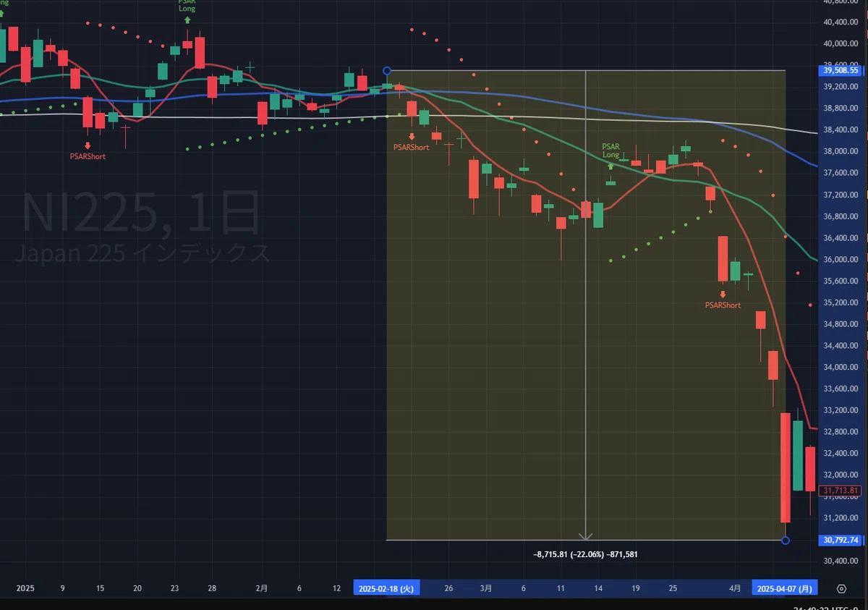Click the 19 date label on time axis
The height and width of the screenshot is (610, 868).
click(636, 588)
